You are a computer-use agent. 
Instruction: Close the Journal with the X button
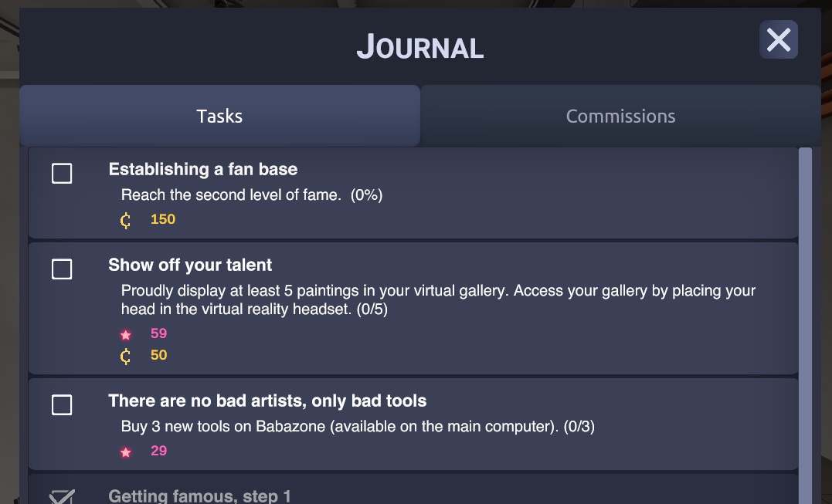[x=778, y=39]
